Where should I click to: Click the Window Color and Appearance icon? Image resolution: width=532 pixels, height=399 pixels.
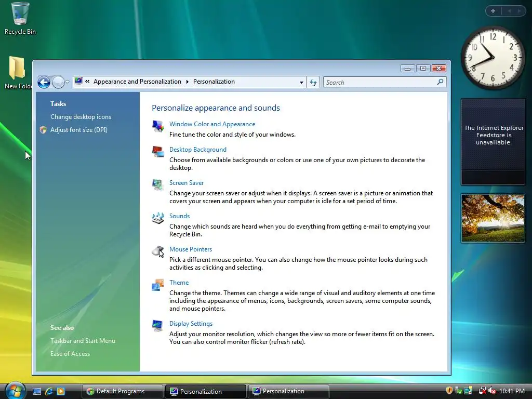point(158,126)
